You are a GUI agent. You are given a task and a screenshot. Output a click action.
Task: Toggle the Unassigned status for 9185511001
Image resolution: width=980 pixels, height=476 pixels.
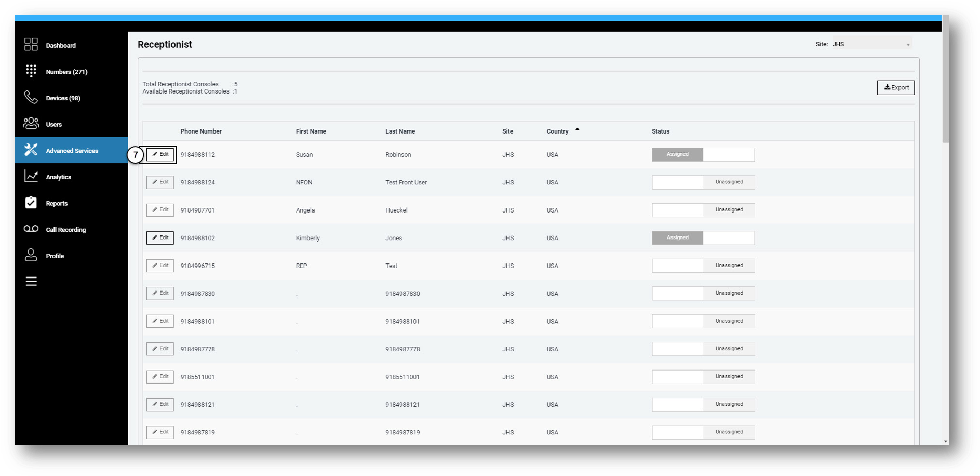[x=703, y=376]
